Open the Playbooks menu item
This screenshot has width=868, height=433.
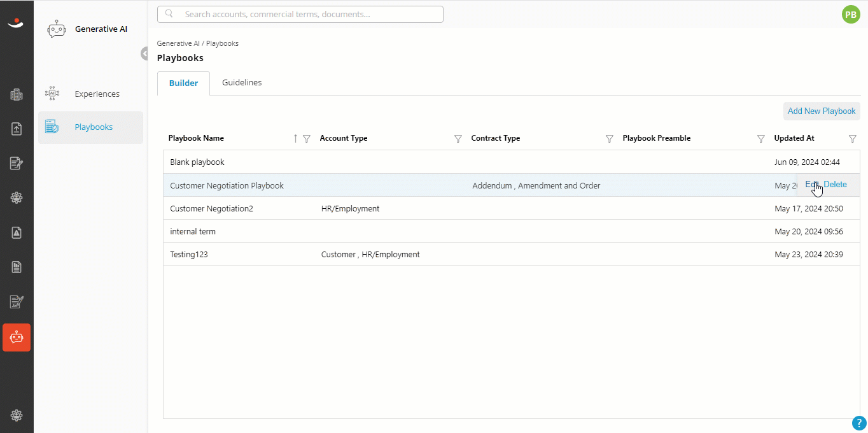click(x=90, y=127)
